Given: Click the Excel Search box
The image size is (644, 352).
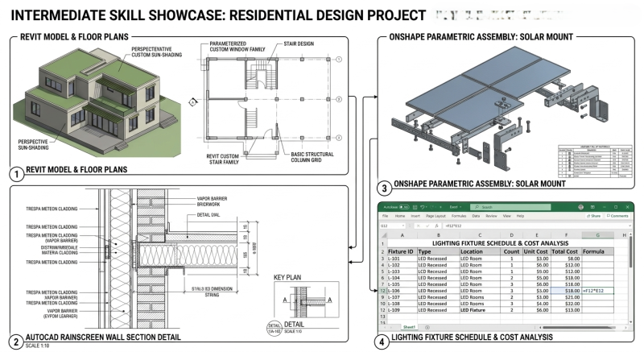Looking at the screenshot, I should click(x=507, y=207).
